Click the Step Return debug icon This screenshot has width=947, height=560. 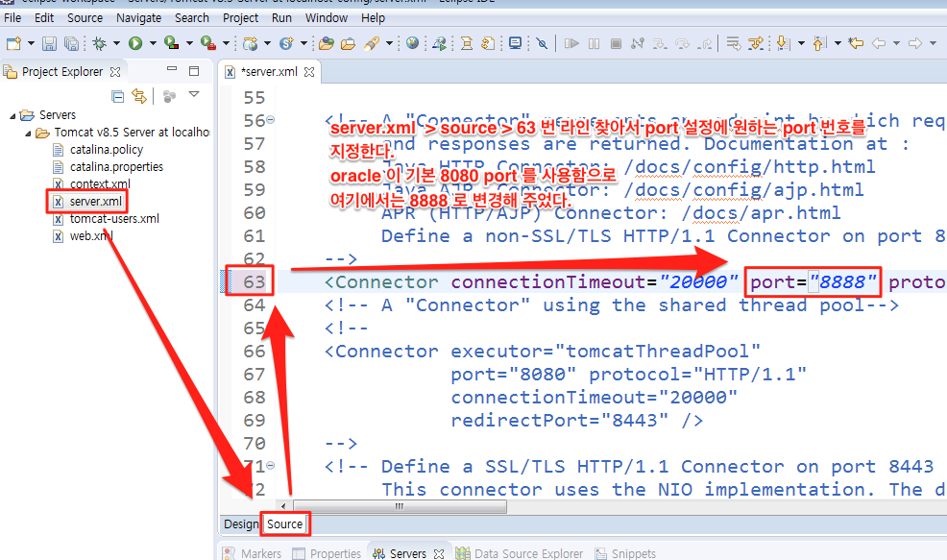pos(704,43)
